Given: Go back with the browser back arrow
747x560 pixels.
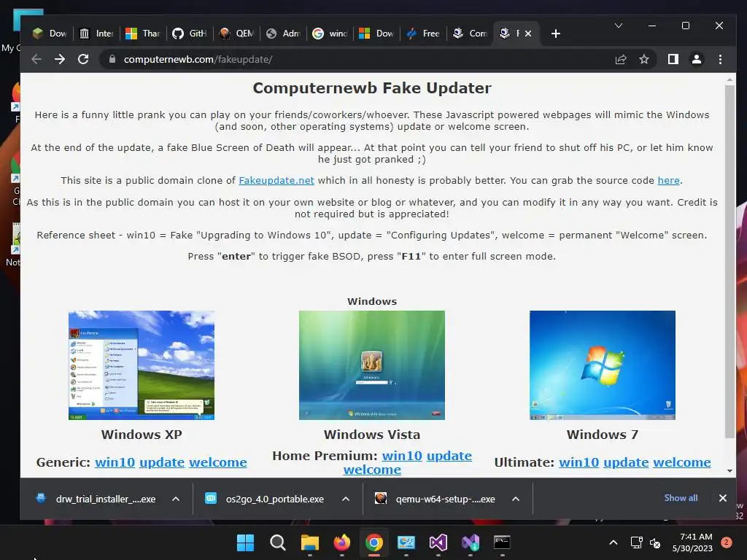Looking at the screenshot, I should coord(36,59).
